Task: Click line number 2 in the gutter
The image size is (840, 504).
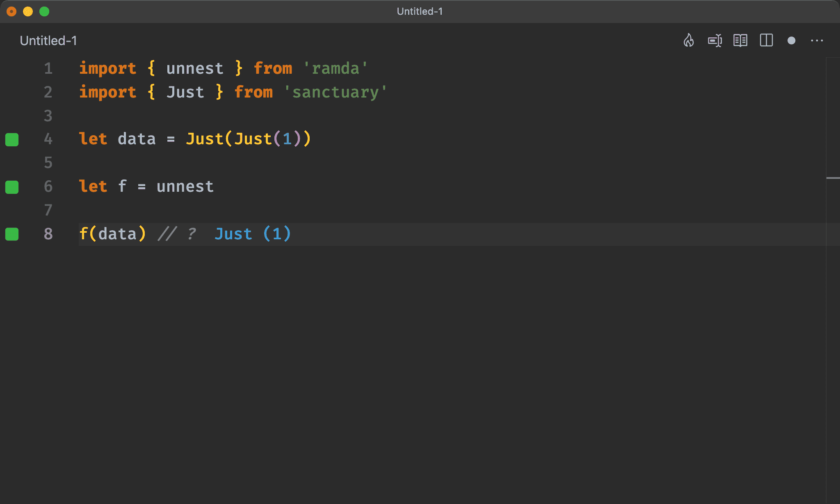Action: [48, 92]
